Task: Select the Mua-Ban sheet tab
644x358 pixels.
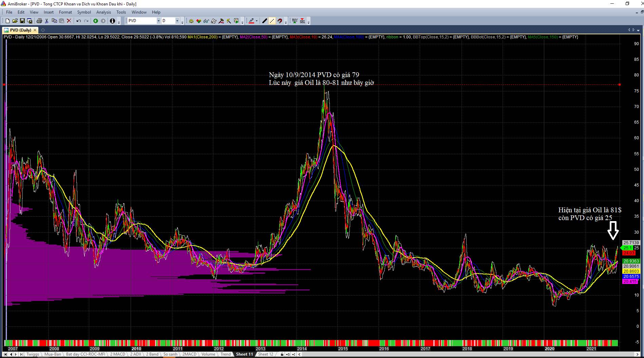Action: click(53, 354)
